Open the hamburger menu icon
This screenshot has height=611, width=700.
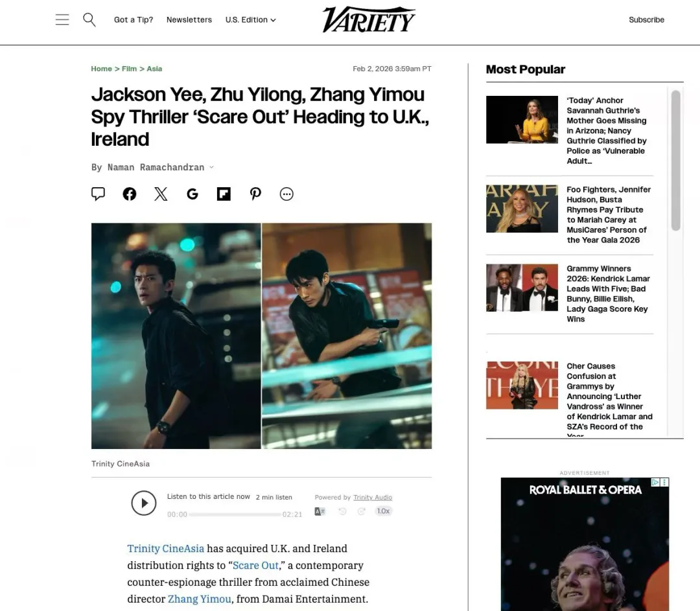pos(62,19)
